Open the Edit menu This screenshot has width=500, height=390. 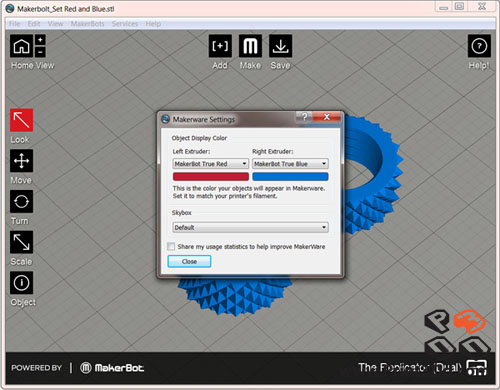[34, 24]
